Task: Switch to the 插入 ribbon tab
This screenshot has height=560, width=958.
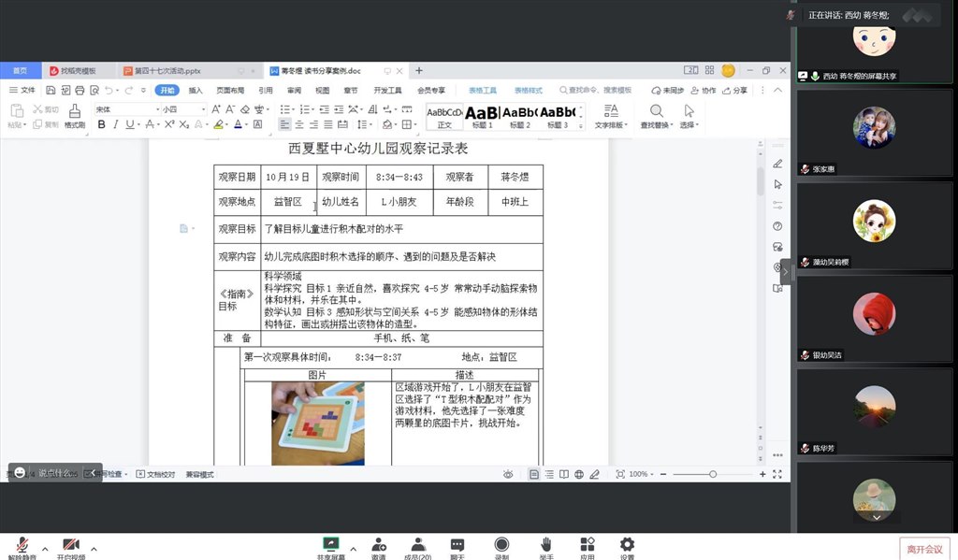Action: pyautogui.click(x=196, y=91)
